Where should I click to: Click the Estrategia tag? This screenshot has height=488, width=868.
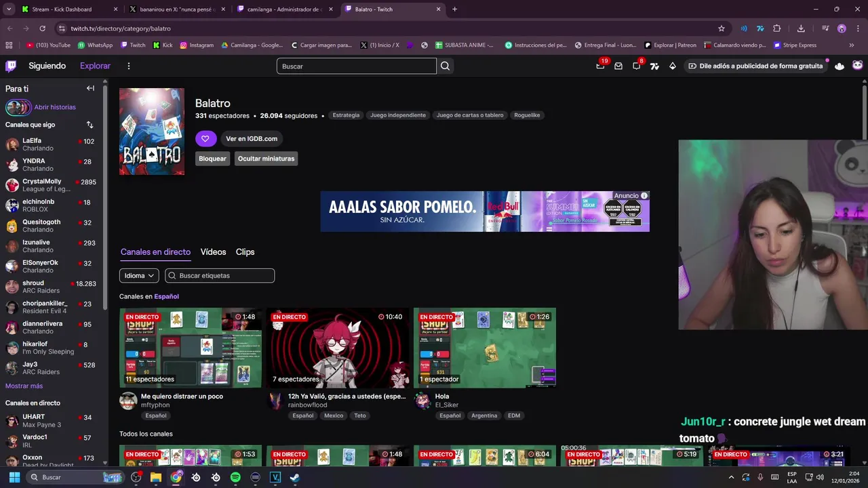click(x=346, y=115)
